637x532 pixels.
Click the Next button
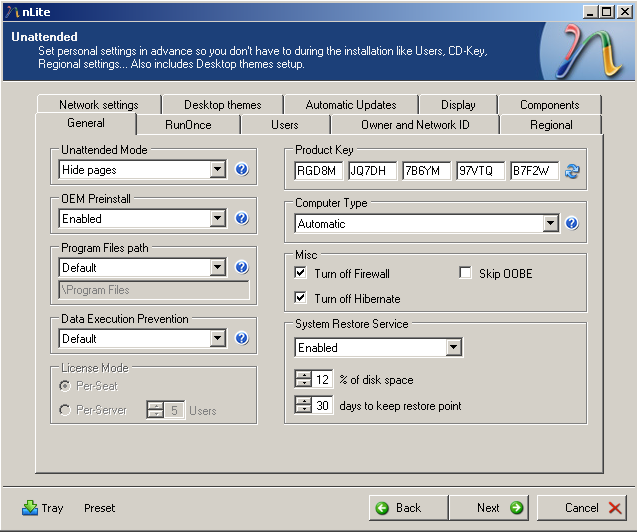[489, 508]
